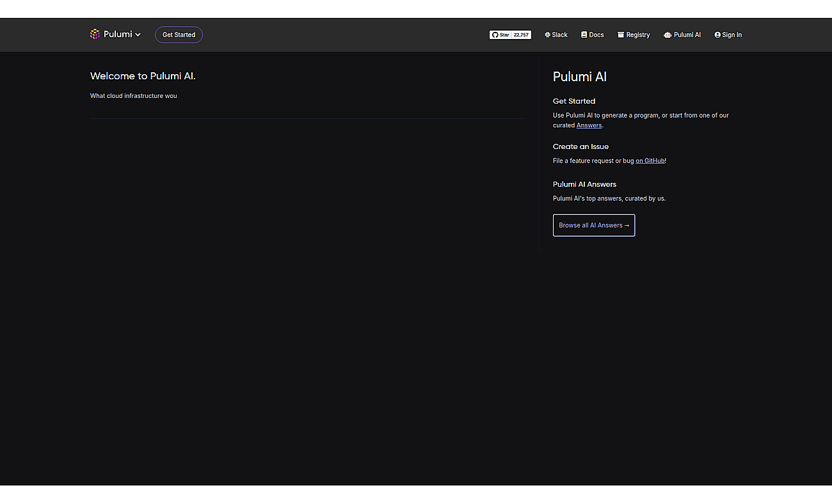832x504 pixels.
Task: Click the 'What cloud infrastructure wou' prompt text
Action: click(x=133, y=96)
